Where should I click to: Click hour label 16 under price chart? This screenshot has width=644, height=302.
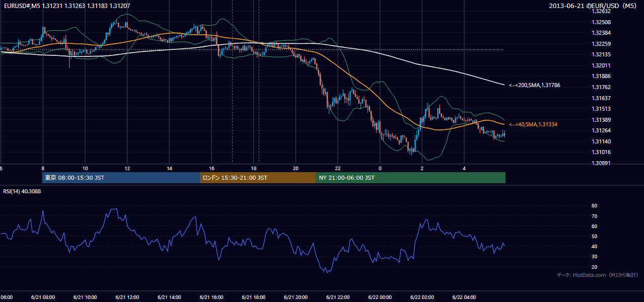212,168
